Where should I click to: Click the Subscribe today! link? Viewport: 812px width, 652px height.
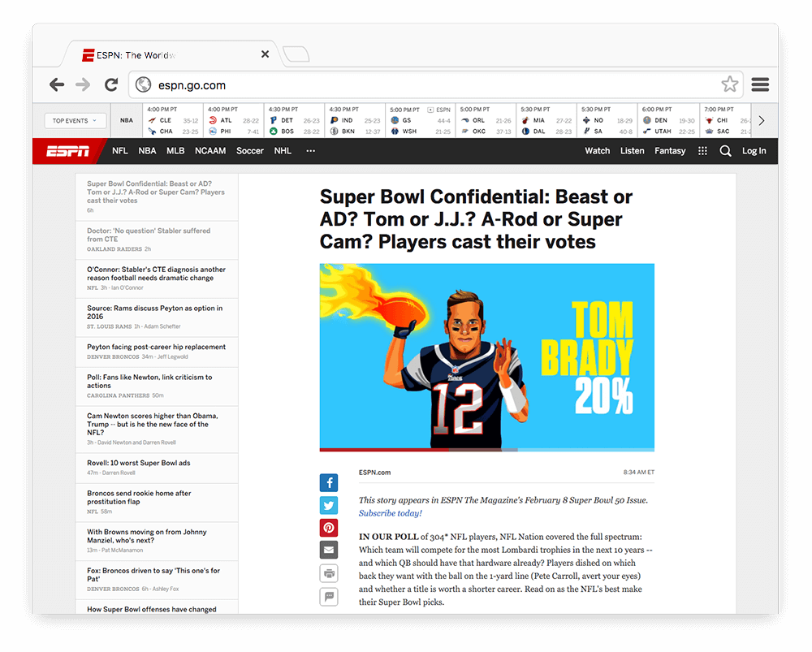pos(391,513)
